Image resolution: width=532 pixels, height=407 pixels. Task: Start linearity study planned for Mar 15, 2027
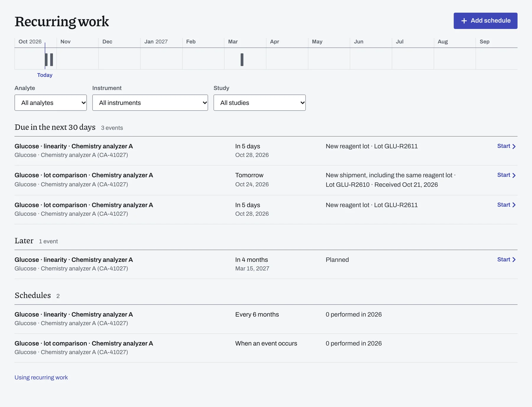tap(506, 260)
